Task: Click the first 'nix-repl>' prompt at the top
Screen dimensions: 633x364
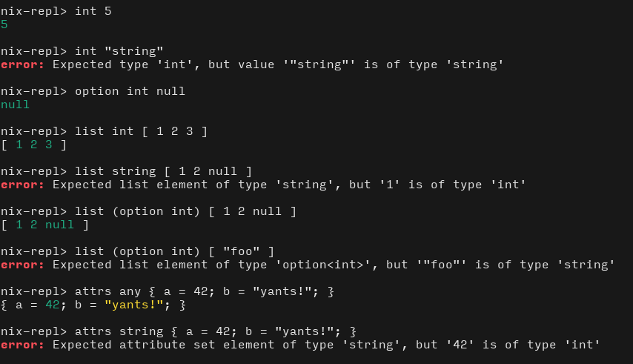Action: 33,12
